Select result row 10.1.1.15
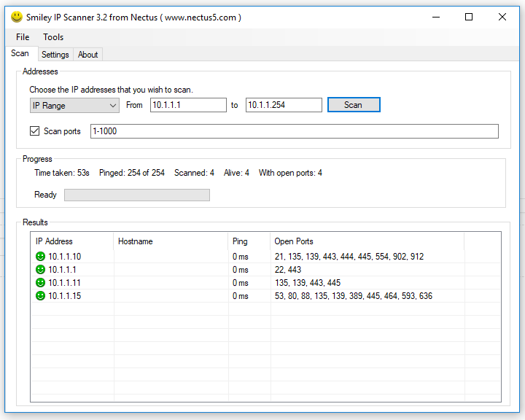Image resolution: width=525 pixels, height=420 pixels. click(x=266, y=296)
